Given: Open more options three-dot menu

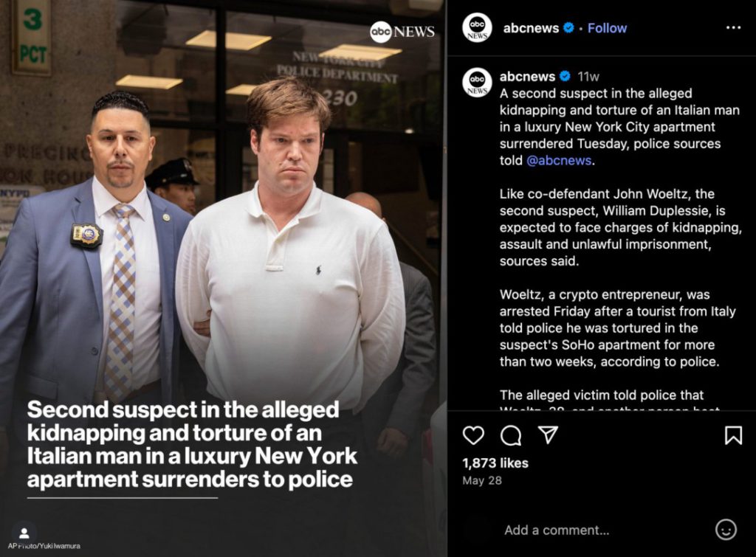Looking at the screenshot, I should [733, 27].
